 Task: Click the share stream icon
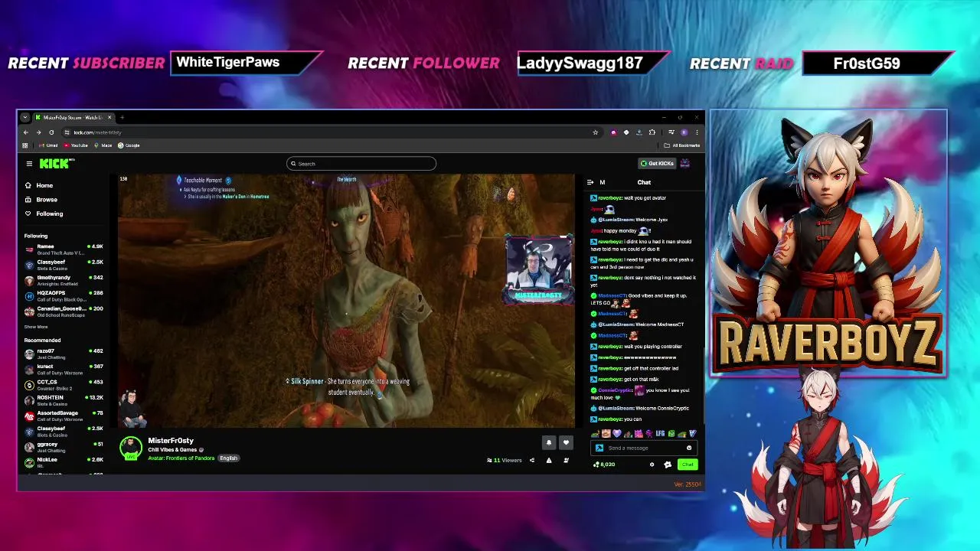pyautogui.click(x=531, y=461)
